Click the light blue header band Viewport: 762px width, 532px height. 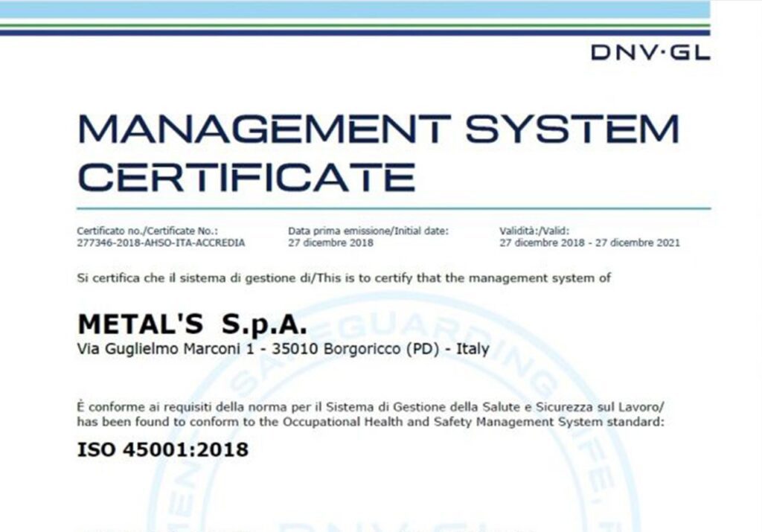(x=355, y=9)
